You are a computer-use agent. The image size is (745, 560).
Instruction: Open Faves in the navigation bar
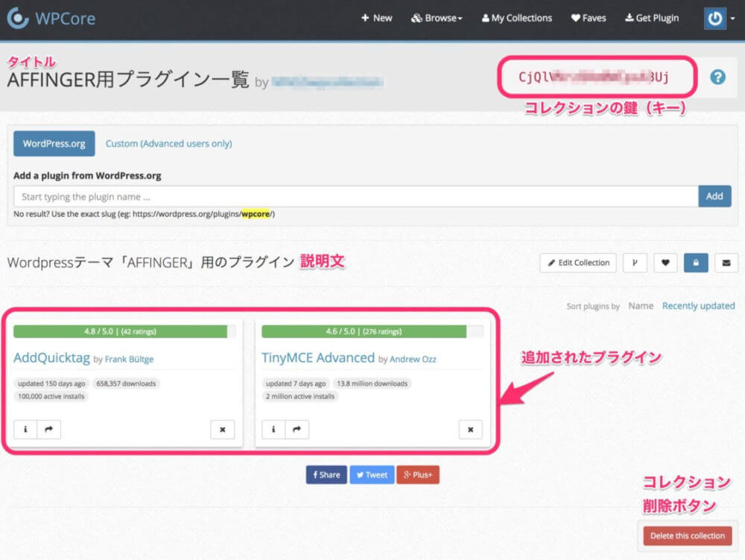[589, 18]
